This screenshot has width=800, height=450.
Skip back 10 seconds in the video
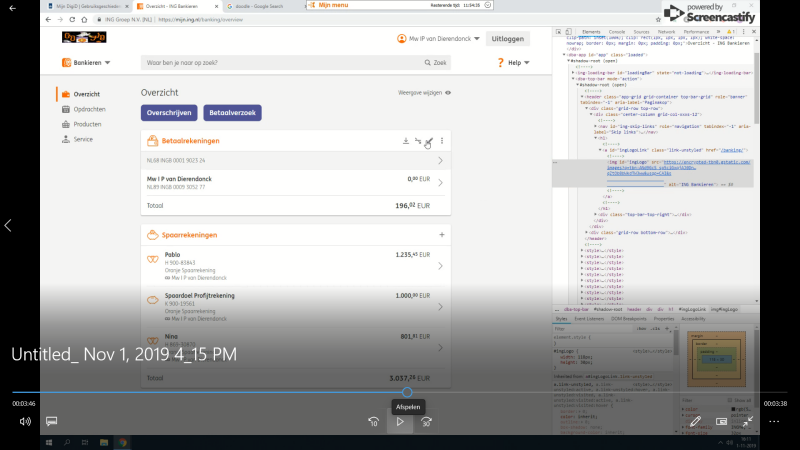click(x=373, y=422)
